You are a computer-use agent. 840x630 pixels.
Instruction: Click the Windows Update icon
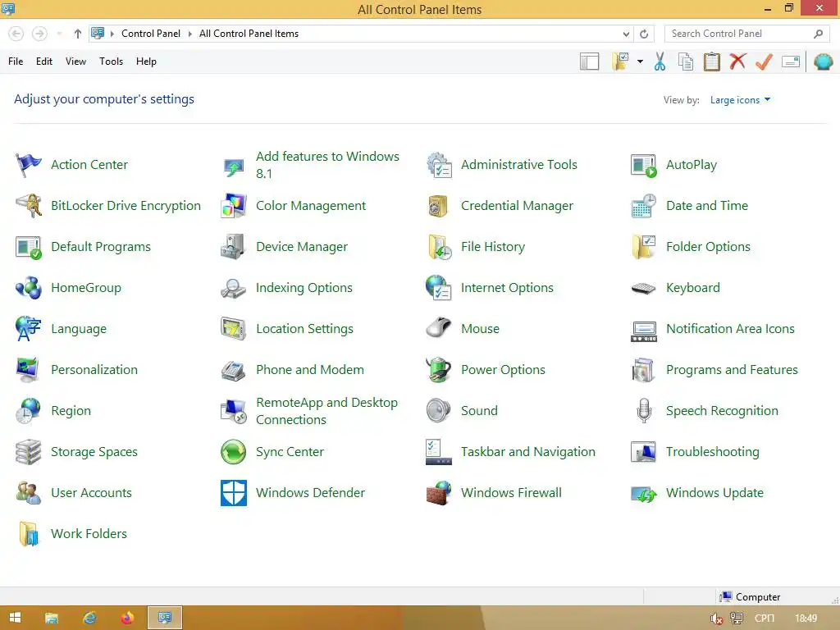[643, 493]
